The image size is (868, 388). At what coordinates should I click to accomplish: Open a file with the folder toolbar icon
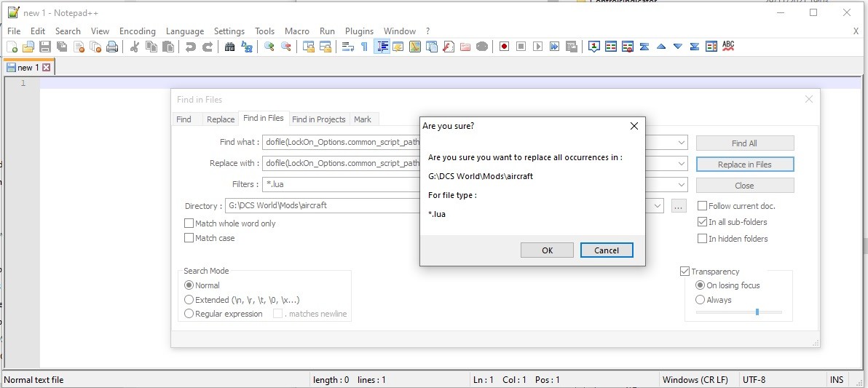[28, 47]
